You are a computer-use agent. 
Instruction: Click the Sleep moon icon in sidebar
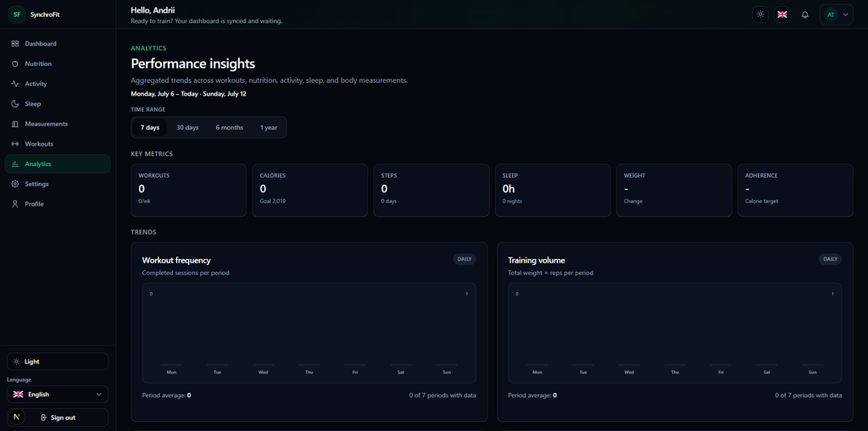15,104
